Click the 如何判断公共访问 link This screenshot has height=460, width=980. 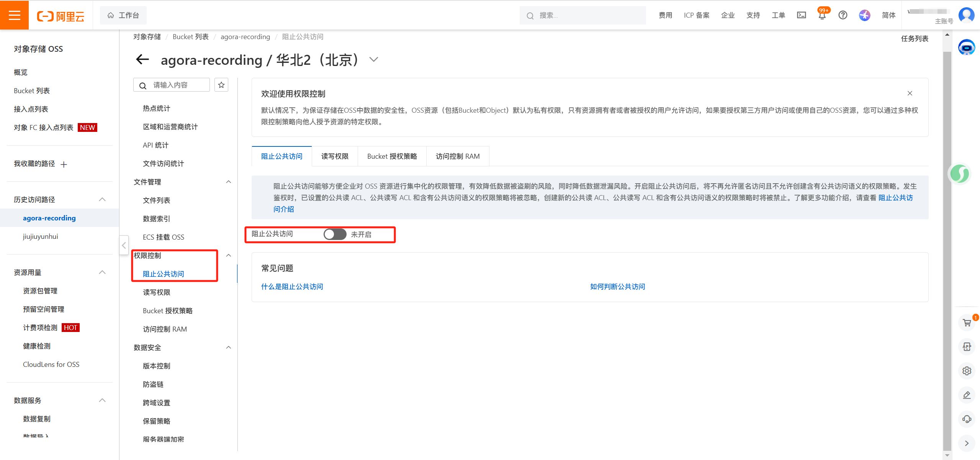click(617, 287)
